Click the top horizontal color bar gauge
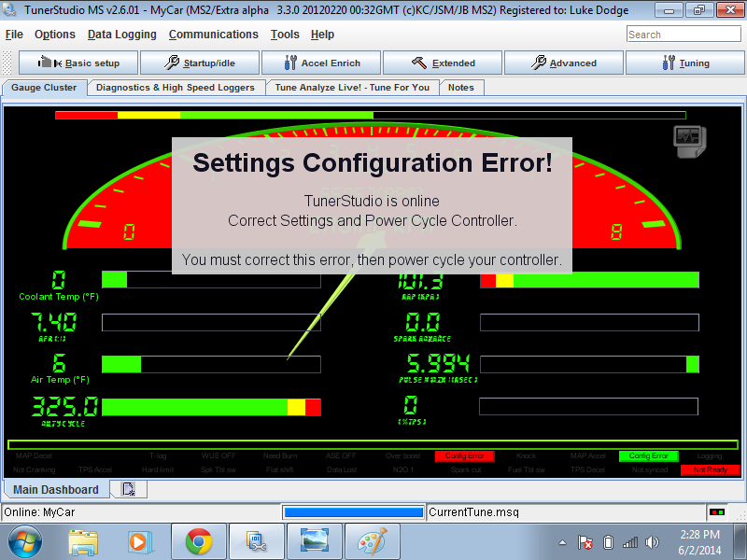747x560 pixels. [x=371, y=115]
